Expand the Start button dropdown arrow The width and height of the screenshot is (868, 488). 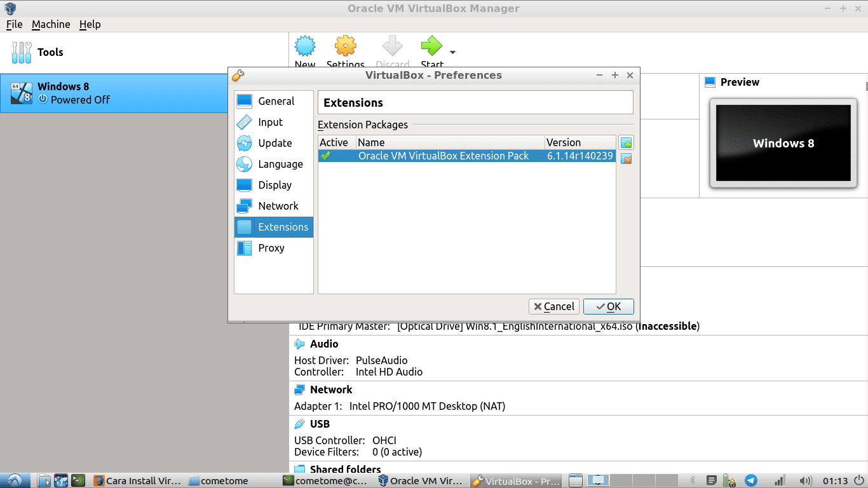[x=452, y=52]
